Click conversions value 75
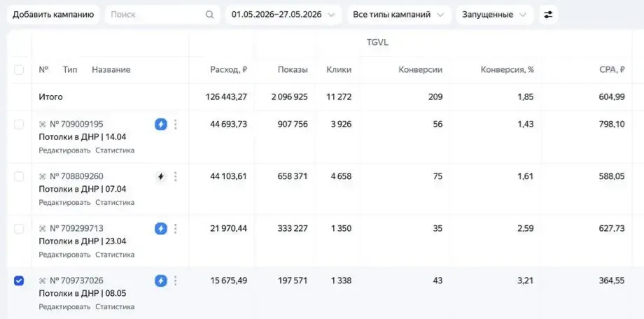The width and height of the screenshot is (644, 319). [x=437, y=176]
